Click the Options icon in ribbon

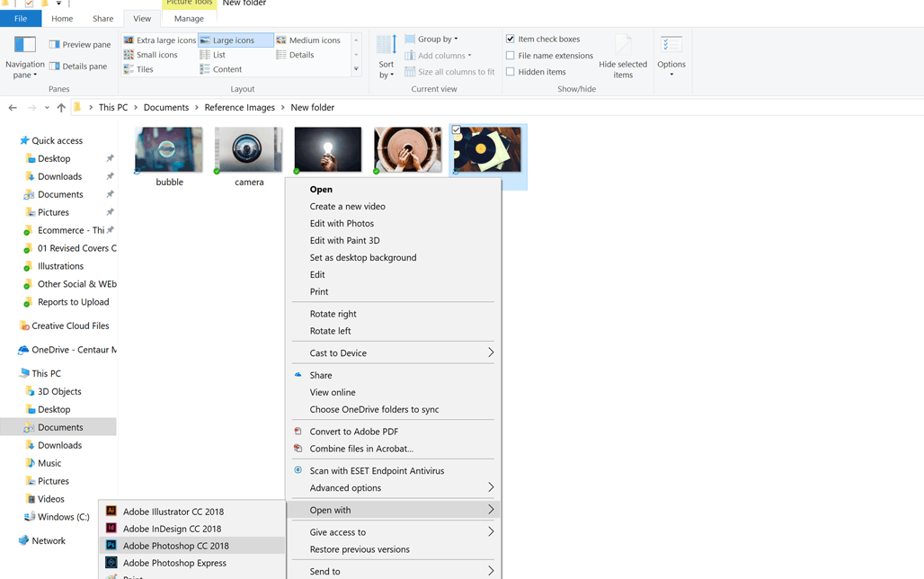pyautogui.click(x=671, y=45)
